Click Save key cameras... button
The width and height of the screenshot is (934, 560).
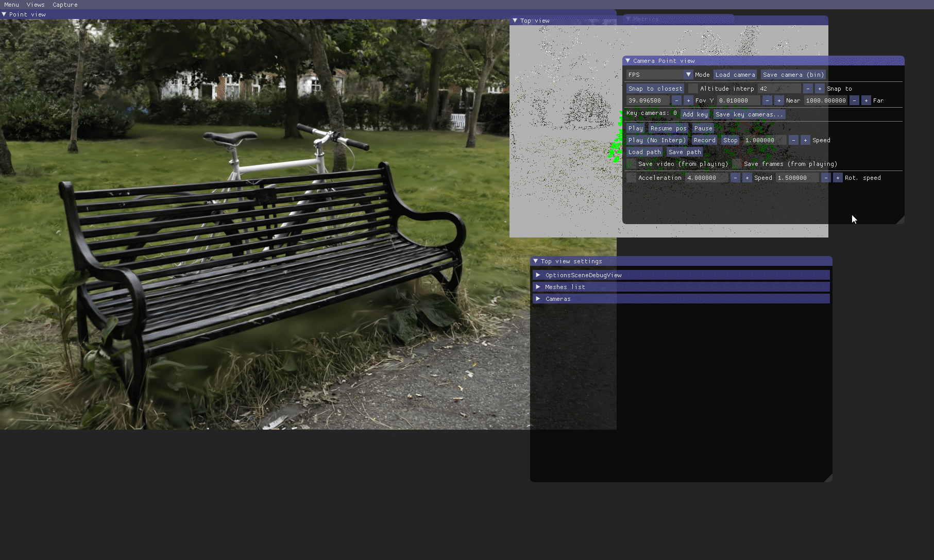click(749, 114)
